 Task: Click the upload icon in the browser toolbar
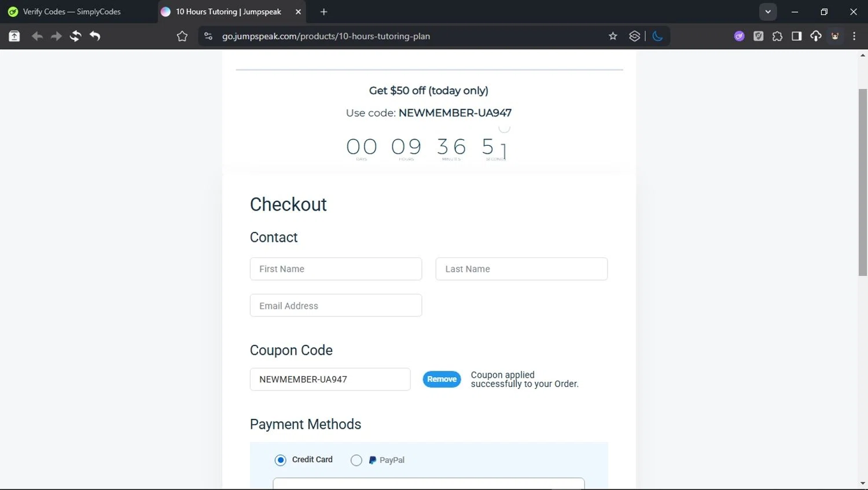[14, 36]
